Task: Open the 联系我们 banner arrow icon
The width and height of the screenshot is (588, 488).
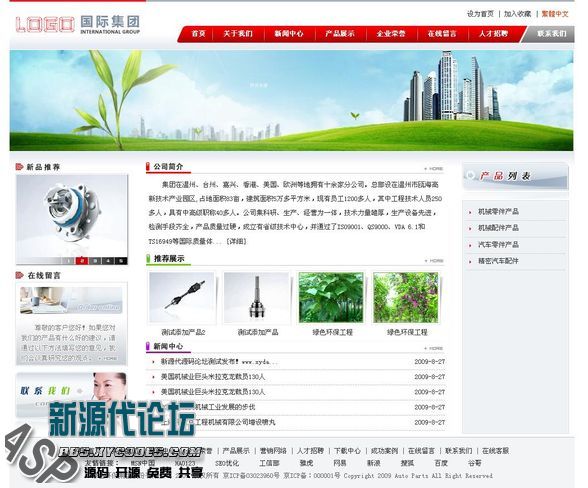Action: (x=80, y=391)
